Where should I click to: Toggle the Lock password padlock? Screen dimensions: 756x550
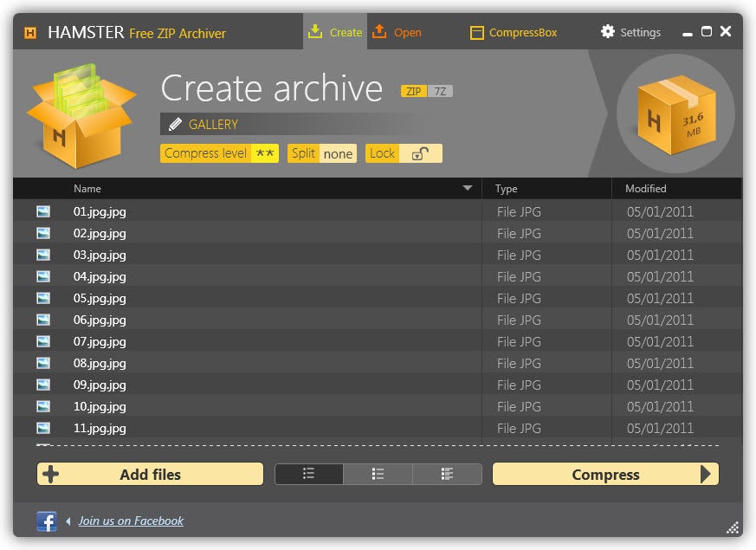pos(420,153)
